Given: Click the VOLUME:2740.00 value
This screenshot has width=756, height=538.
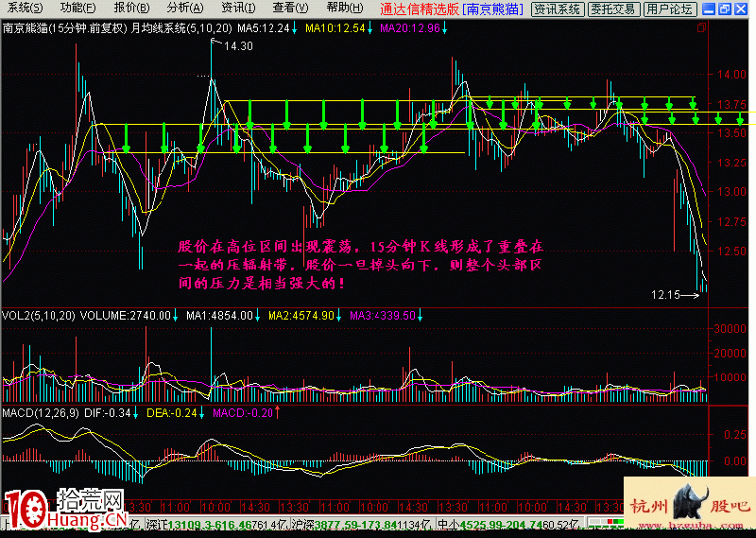Looking at the screenshot, I should tap(126, 316).
